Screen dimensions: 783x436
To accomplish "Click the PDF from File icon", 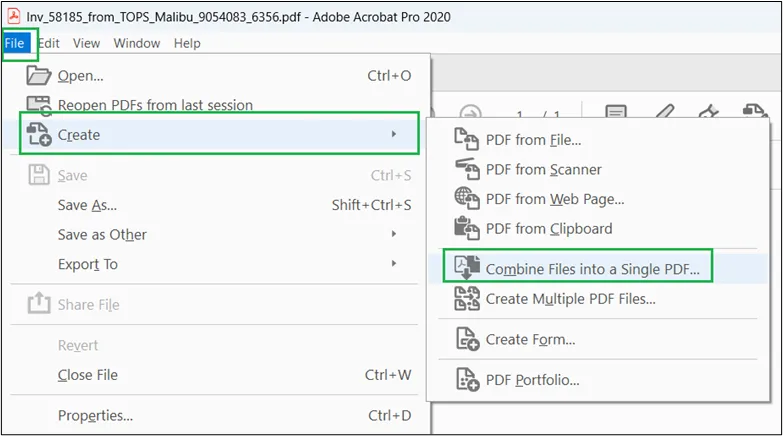I will pos(466,140).
